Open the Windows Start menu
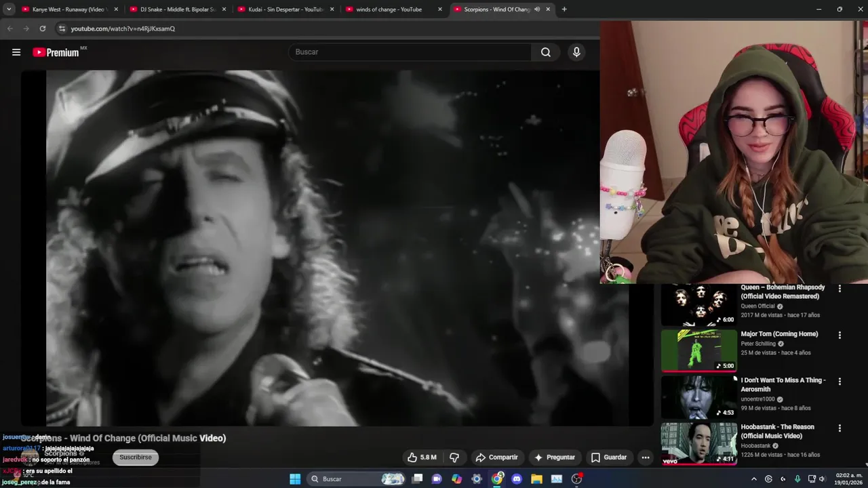 pyautogui.click(x=295, y=479)
